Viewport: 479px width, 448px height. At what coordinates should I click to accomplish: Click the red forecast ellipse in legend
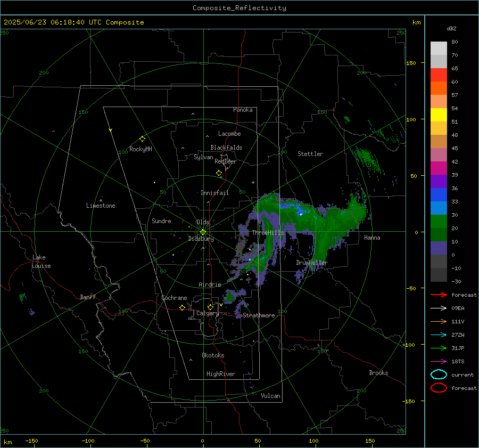click(439, 388)
